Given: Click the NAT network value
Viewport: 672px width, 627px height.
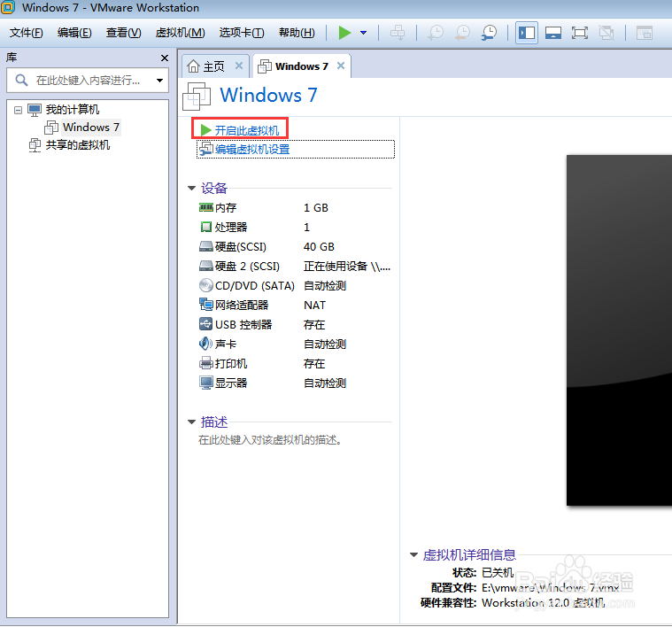Looking at the screenshot, I should [314, 306].
